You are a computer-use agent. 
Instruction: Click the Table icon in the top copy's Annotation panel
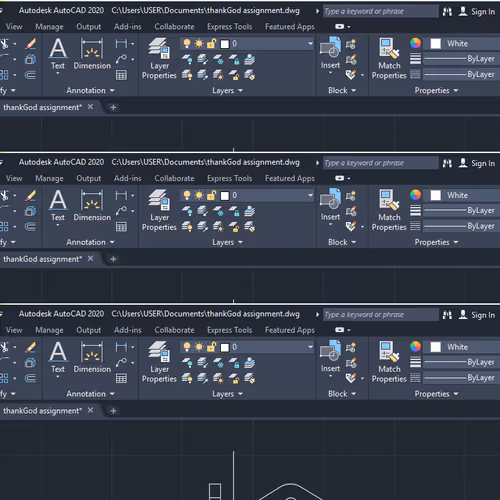(121, 75)
